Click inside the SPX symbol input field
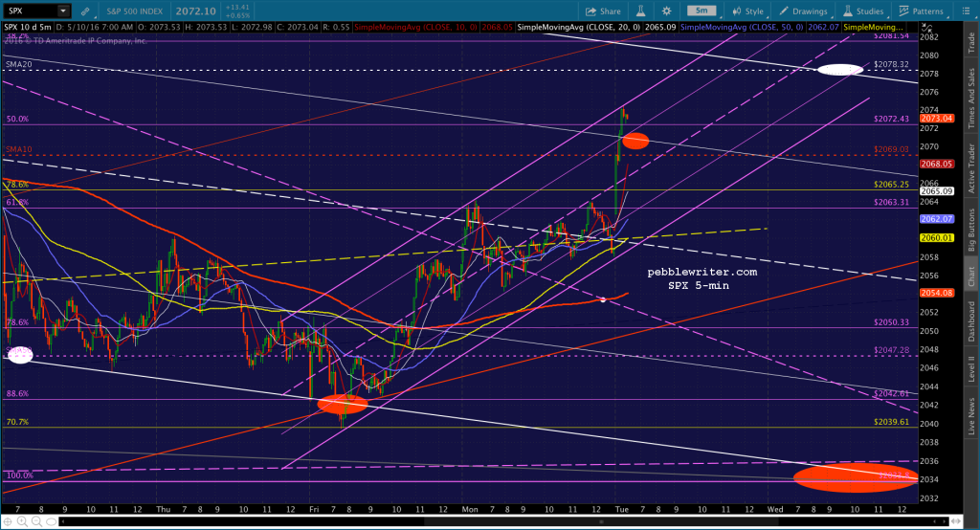 click(x=30, y=11)
